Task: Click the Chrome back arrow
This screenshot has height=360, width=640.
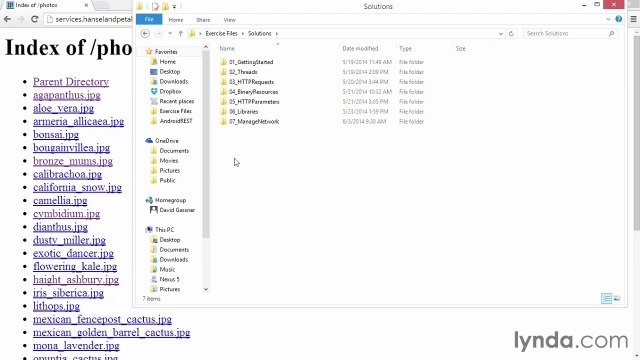Action: (x=7, y=19)
